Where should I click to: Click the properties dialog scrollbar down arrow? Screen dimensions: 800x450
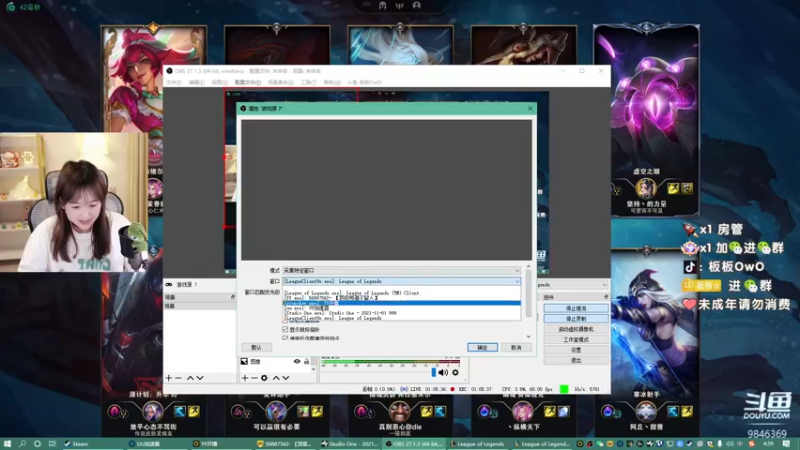tap(529, 337)
